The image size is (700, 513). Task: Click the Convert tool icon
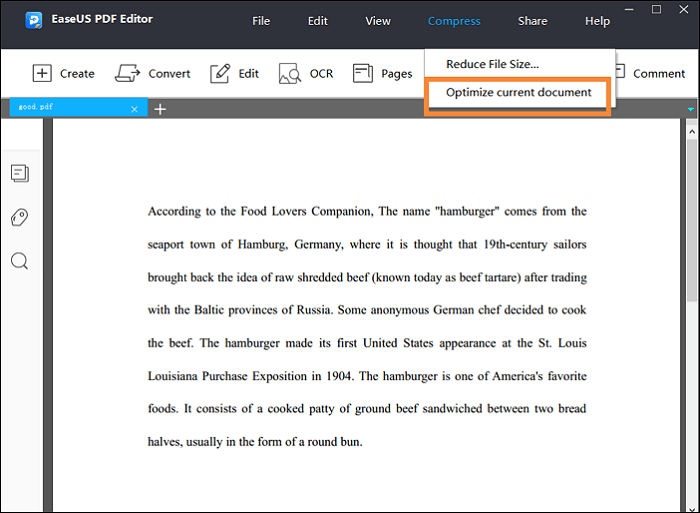(127, 73)
